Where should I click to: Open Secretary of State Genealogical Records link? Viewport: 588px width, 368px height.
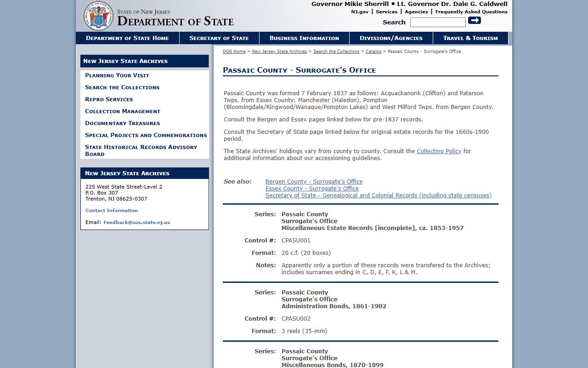point(379,195)
